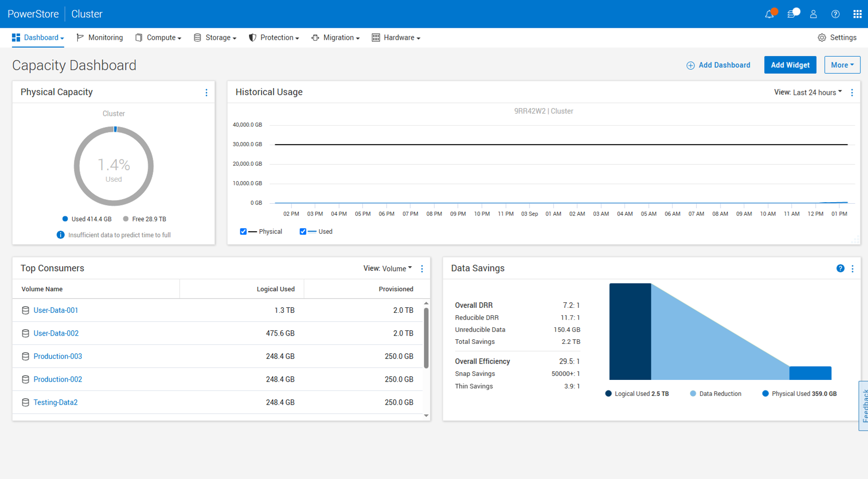
Task: Open the User-Data-002 volume link
Action: click(56, 333)
